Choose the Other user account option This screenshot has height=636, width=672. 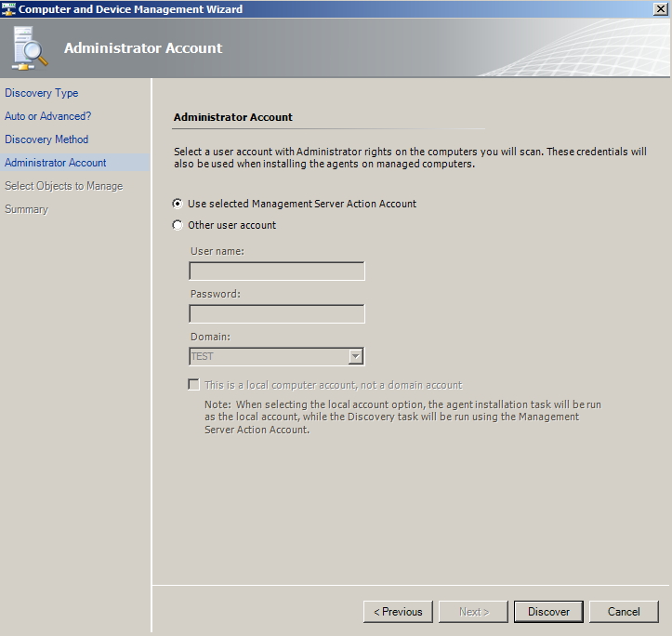tap(178, 225)
